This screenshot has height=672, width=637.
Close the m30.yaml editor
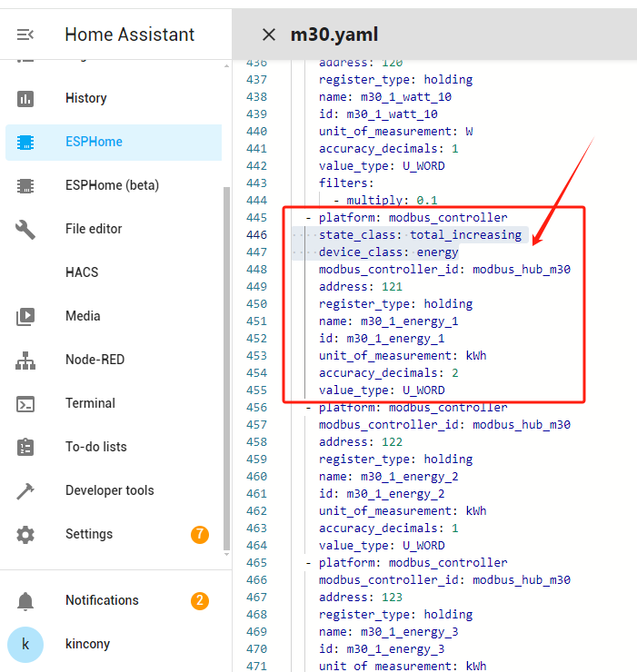click(x=268, y=35)
